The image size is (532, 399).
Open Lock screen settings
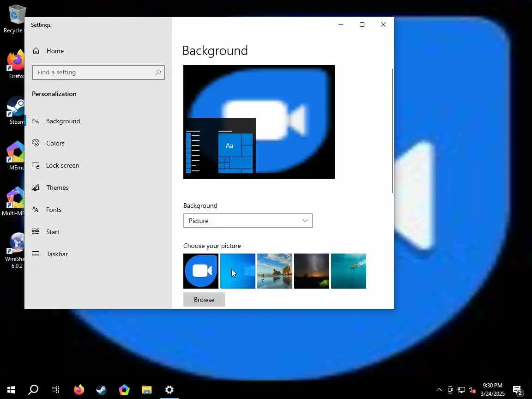coord(98,165)
